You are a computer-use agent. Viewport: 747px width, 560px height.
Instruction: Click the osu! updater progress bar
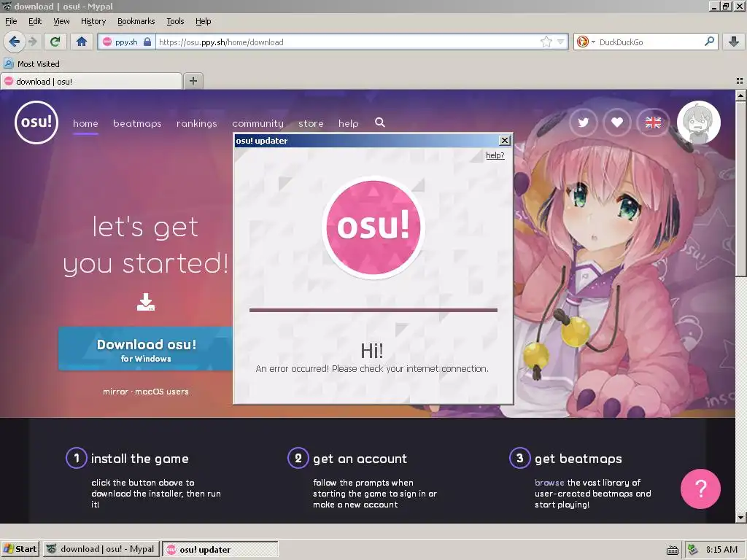click(373, 310)
